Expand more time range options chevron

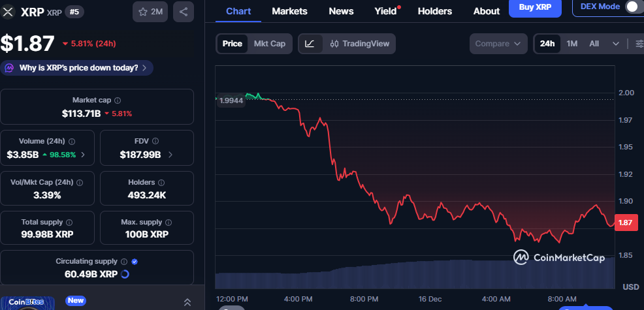tap(616, 44)
